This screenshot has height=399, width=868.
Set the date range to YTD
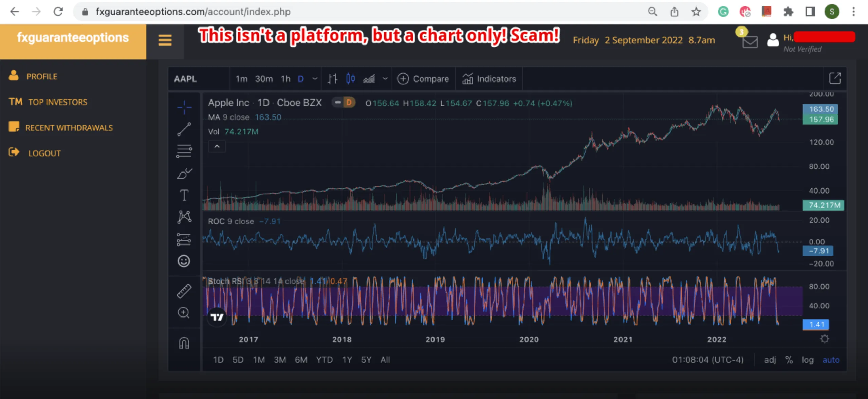pyautogui.click(x=324, y=360)
